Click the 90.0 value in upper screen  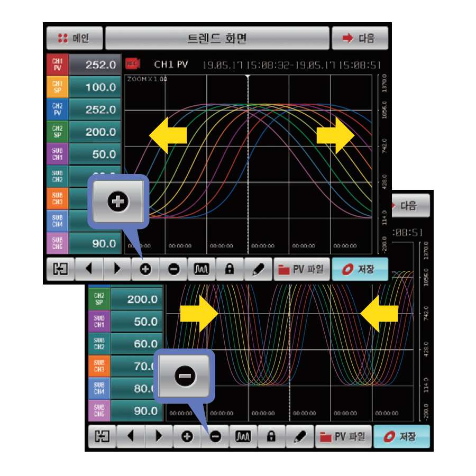click(95, 243)
